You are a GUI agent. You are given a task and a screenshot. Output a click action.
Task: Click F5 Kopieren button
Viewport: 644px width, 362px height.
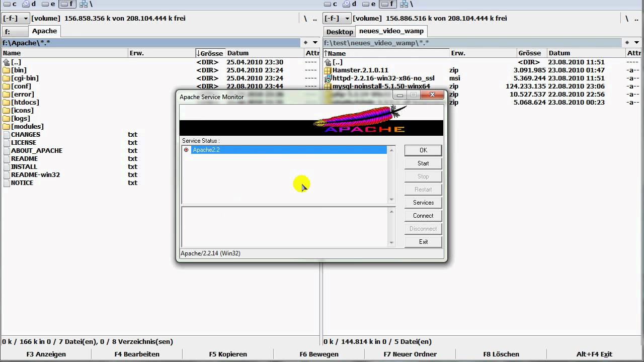pyautogui.click(x=228, y=354)
